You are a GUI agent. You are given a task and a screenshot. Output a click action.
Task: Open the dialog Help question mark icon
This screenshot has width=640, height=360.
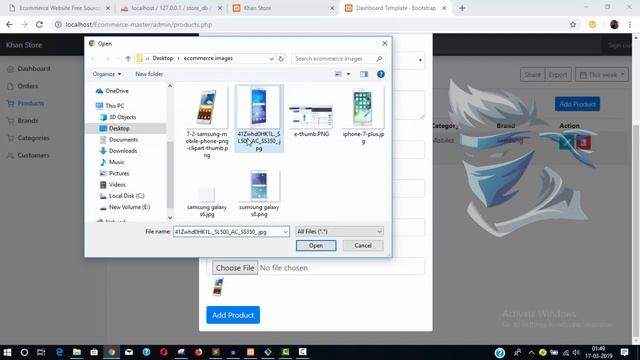(x=381, y=74)
